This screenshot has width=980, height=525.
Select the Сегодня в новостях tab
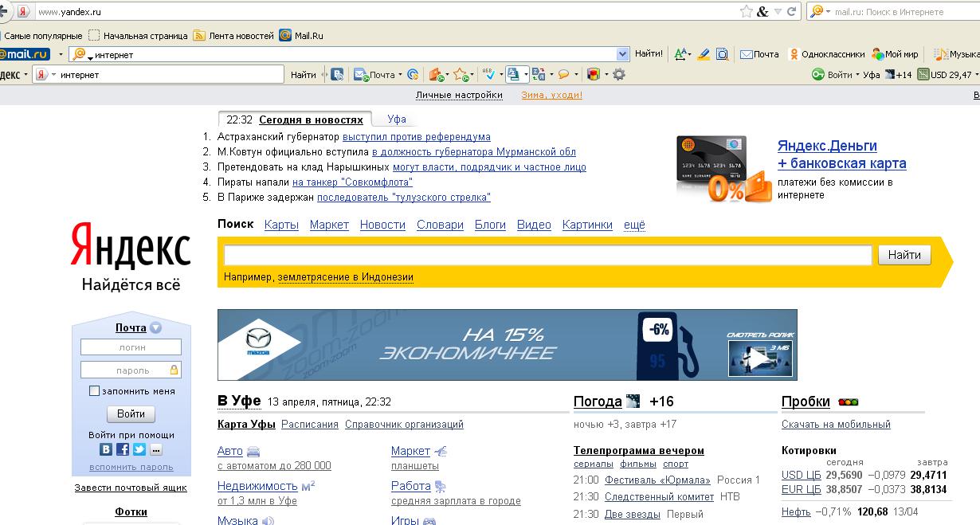[311, 119]
